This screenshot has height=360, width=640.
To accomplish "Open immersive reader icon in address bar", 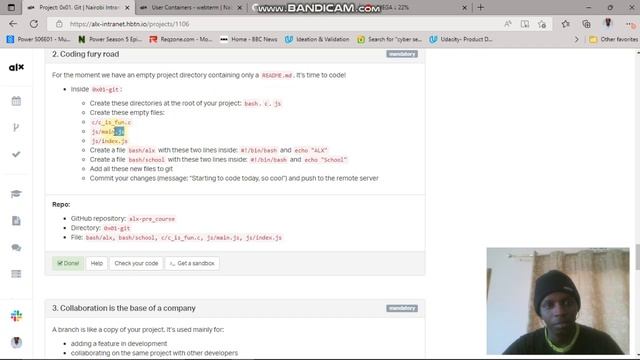I will point(525,24).
